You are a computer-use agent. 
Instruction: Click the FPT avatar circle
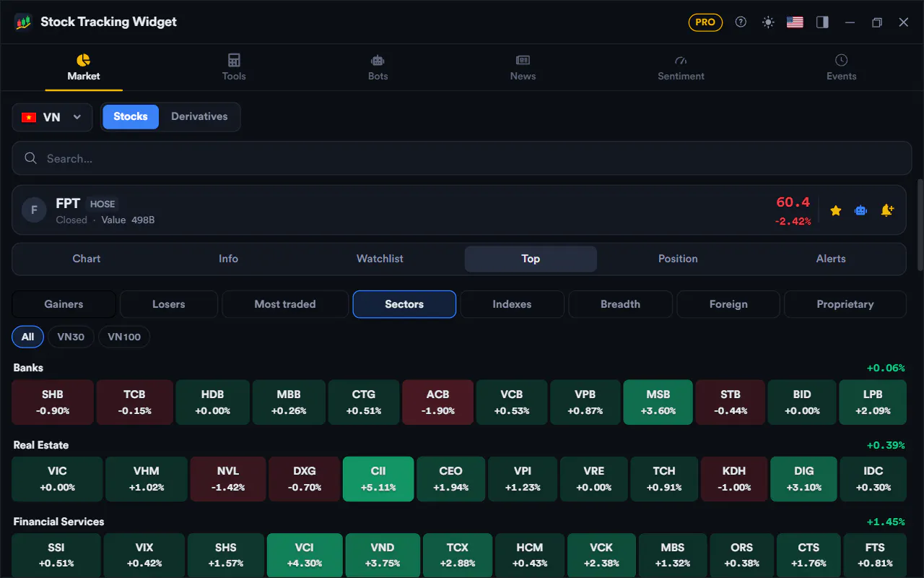click(x=34, y=210)
